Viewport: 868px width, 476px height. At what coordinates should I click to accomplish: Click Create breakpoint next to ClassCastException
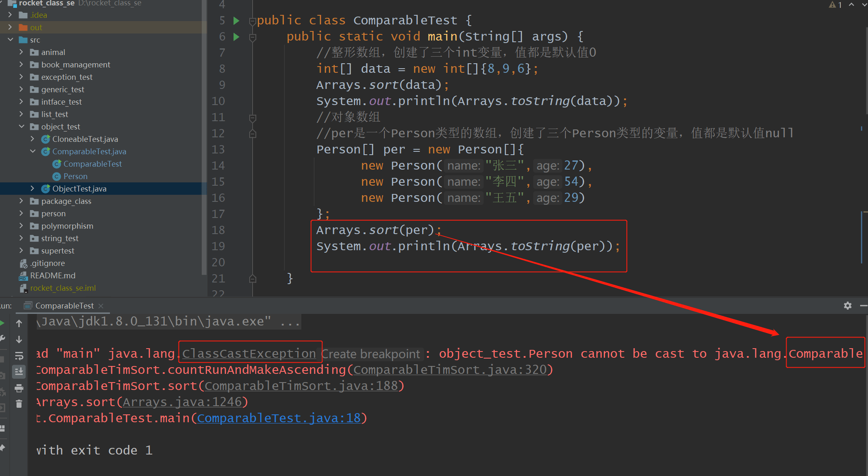click(x=370, y=354)
